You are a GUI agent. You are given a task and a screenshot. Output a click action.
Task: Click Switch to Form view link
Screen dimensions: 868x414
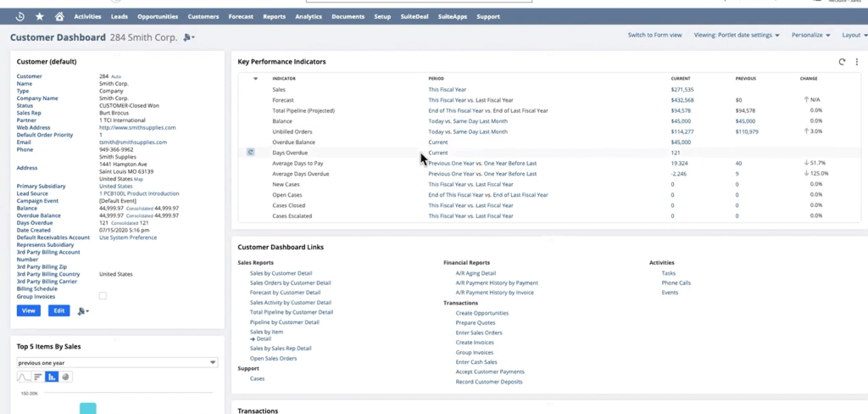tap(654, 35)
